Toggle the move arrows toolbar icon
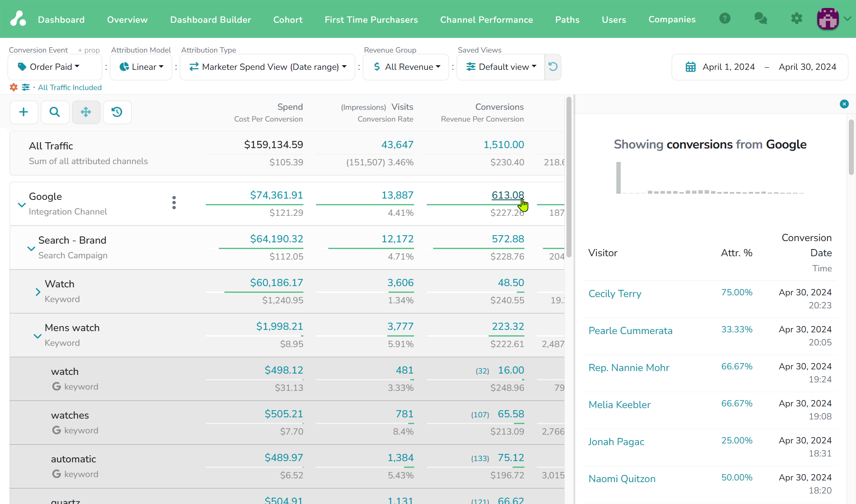Viewport: 856px width, 504px height. (86, 112)
